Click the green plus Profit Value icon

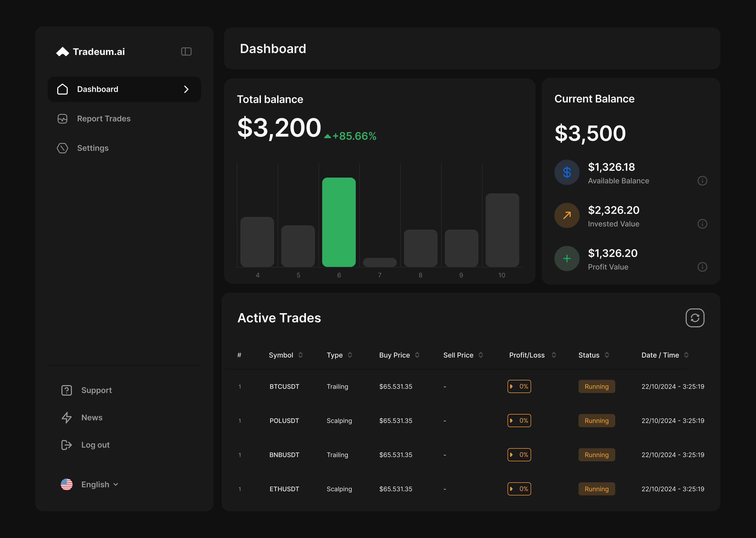[567, 258]
